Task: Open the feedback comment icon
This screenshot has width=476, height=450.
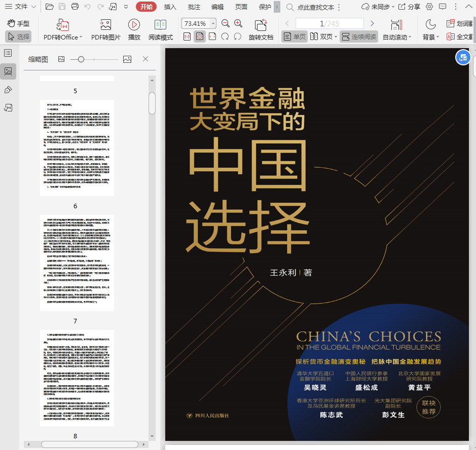Action: [443, 7]
